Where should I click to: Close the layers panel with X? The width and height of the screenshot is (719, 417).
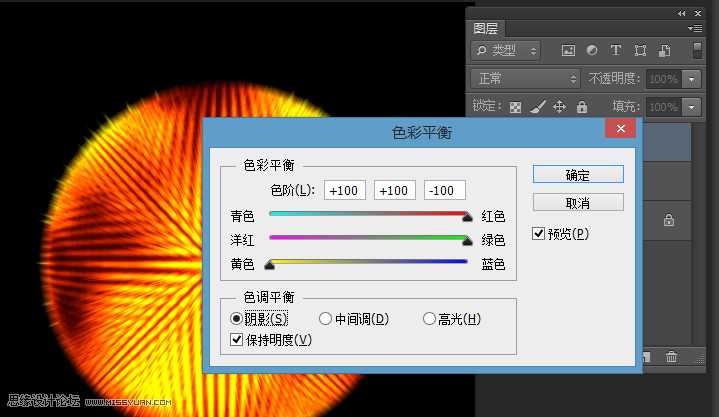pos(698,14)
